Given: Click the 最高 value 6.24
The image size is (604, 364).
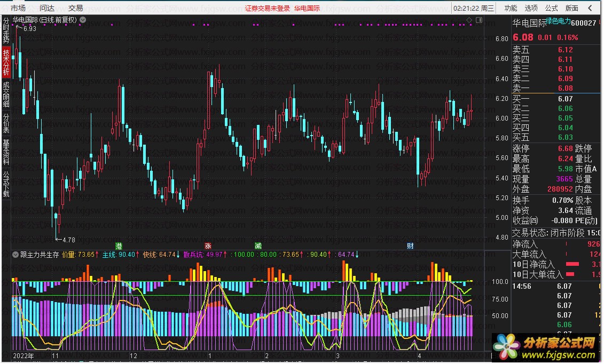Looking at the screenshot, I should coord(565,159).
